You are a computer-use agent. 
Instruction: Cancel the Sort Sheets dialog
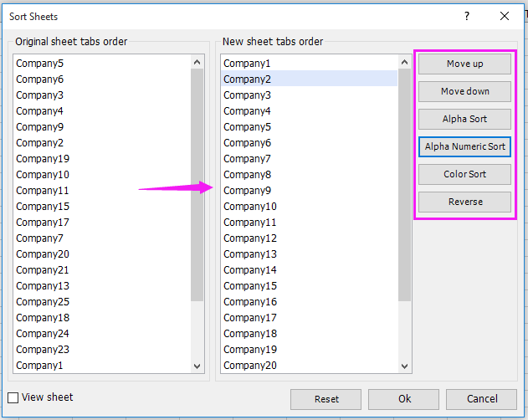click(x=481, y=399)
